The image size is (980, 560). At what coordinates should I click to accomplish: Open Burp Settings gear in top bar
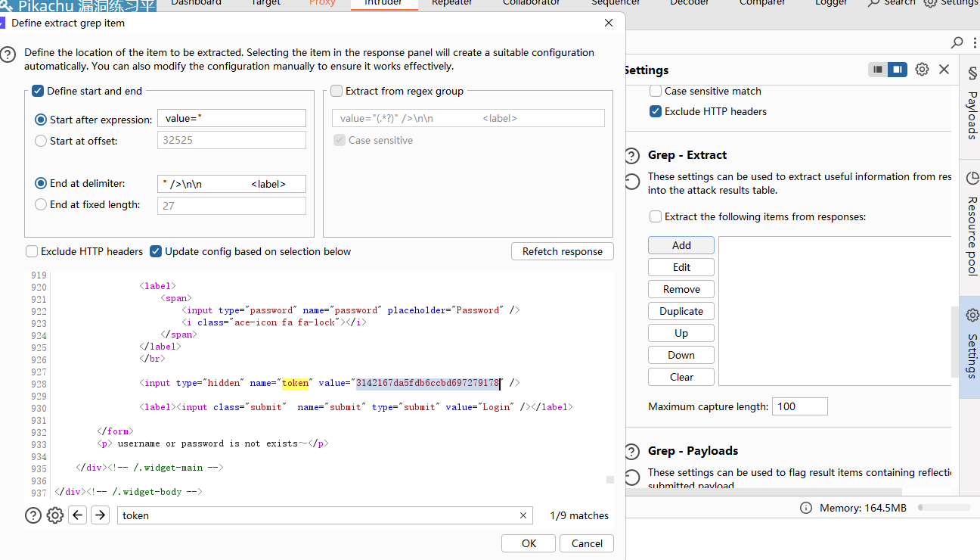tap(930, 3)
